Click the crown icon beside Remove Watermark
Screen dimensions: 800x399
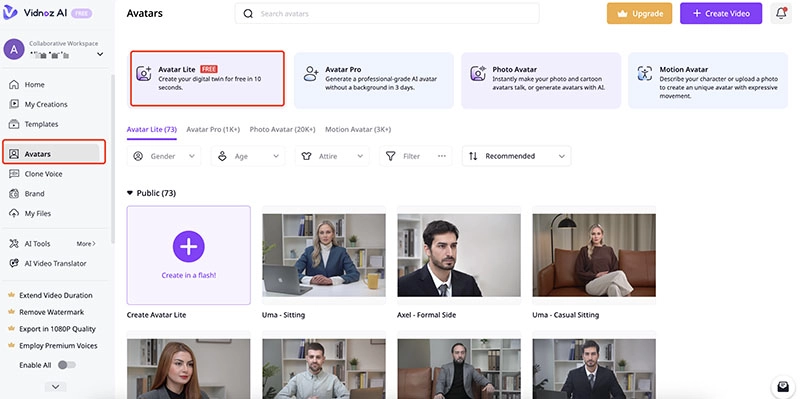coord(11,312)
